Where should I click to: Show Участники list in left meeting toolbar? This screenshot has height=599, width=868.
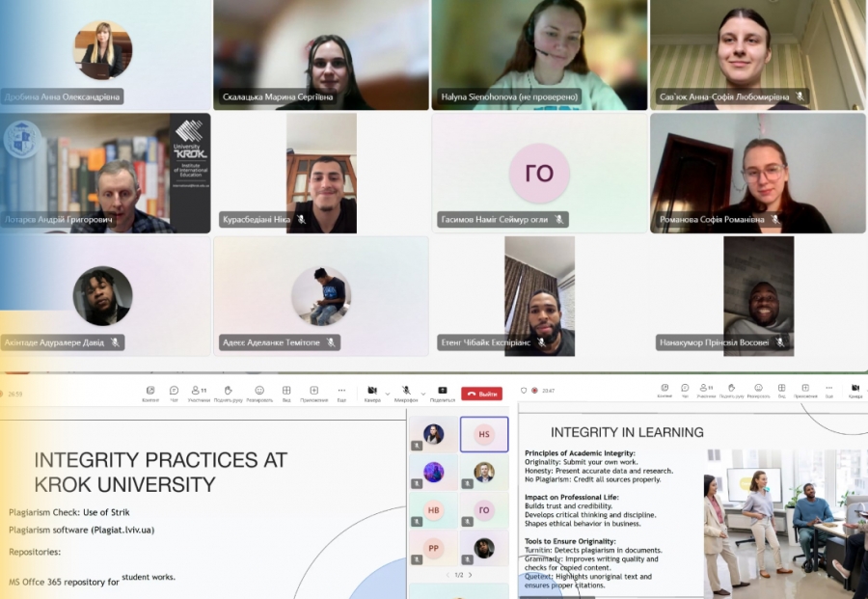199,394
